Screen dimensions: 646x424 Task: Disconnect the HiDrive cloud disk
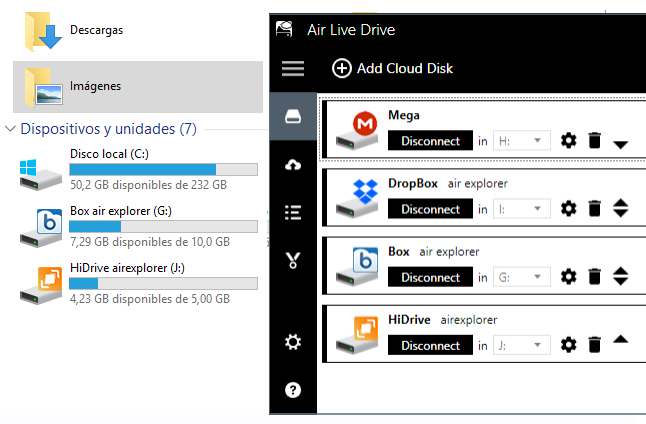(x=430, y=345)
